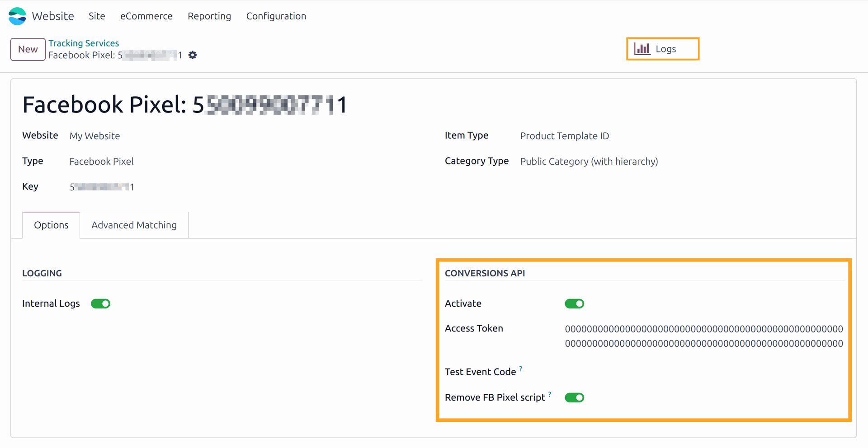Open help tooltip for Test Event Code
The width and height of the screenshot is (868, 448).
(521, 369)
